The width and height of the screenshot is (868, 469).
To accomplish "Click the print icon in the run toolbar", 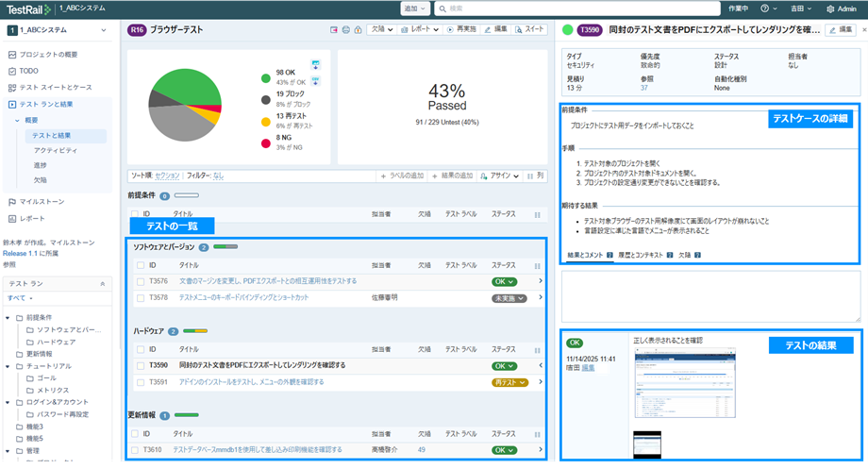I will (x=346, y=30).
